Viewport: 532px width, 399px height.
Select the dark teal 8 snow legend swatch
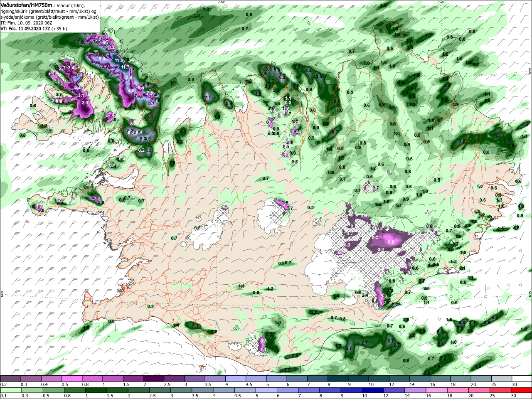338,378
